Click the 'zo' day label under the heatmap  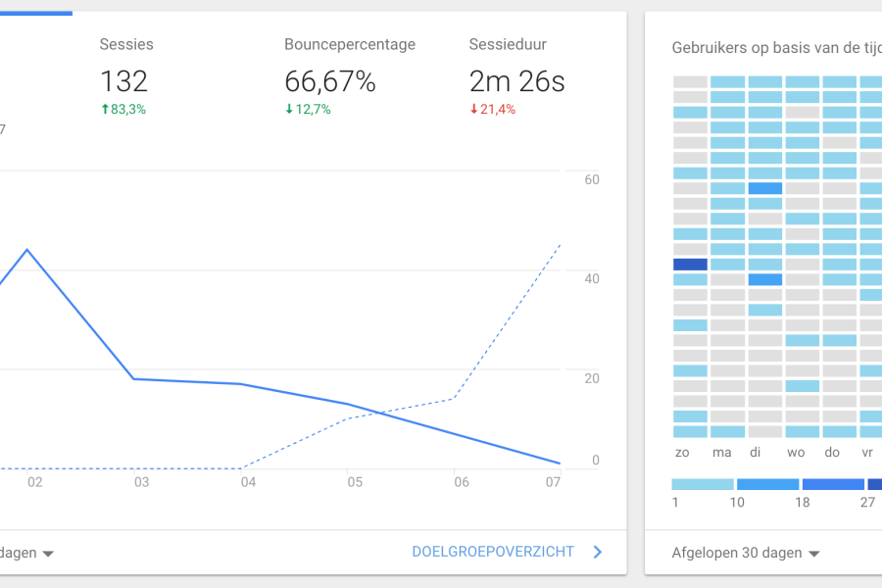(x=682, y=453)
